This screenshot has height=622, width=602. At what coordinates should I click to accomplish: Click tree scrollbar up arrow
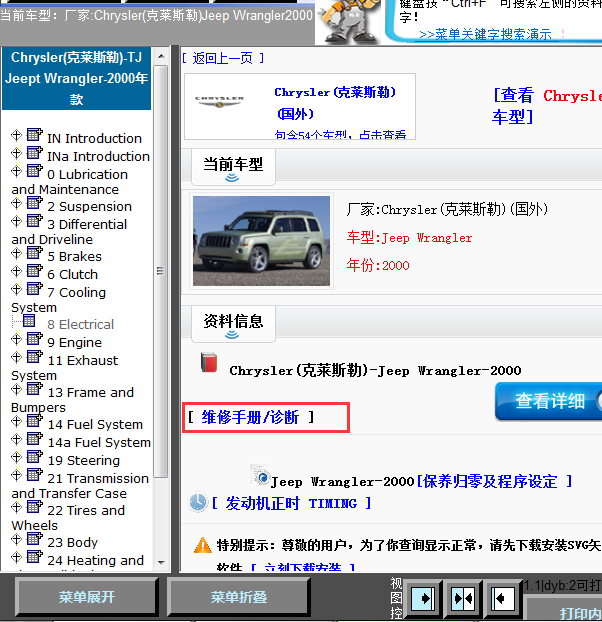[x=161, y=56]
